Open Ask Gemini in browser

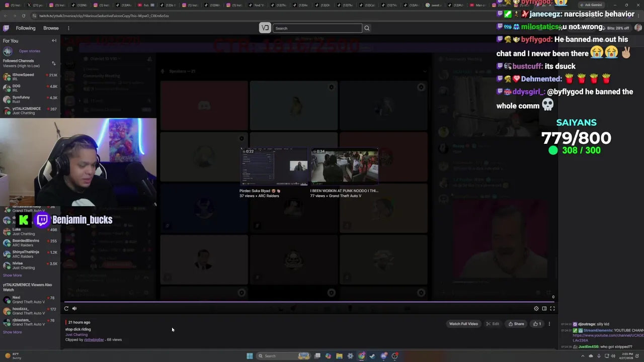click(590, 5)
